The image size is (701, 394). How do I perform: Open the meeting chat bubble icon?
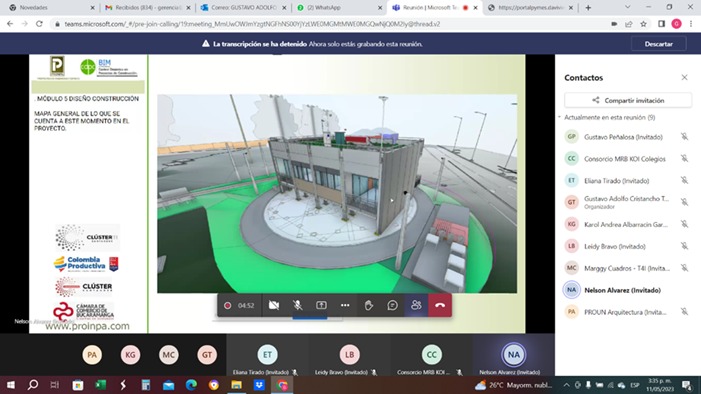click(392, 305)
